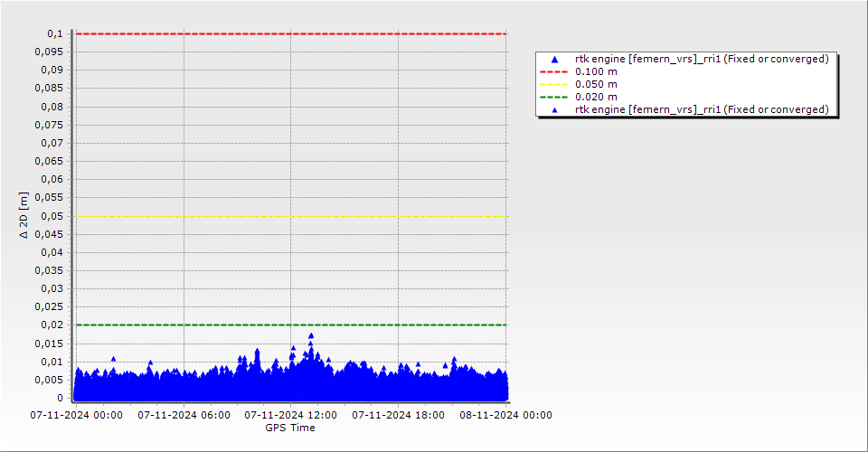The image size is (868, 452).
Task: Select the "0.100 m" legend label
Action: (x=597, y=71)
